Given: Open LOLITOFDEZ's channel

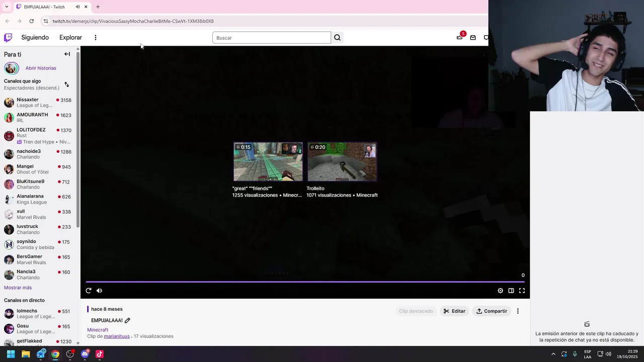Looking at the screenshot, I should click(38, 136).
